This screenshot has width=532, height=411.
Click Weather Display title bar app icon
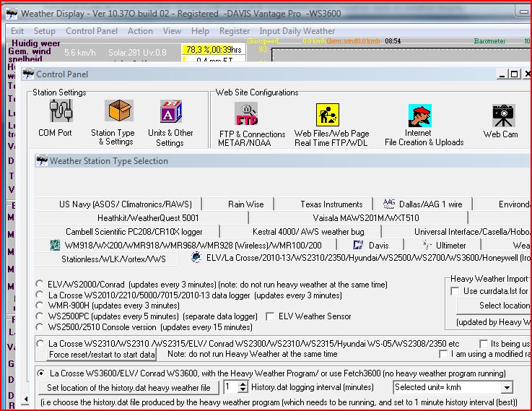point(12,14)
